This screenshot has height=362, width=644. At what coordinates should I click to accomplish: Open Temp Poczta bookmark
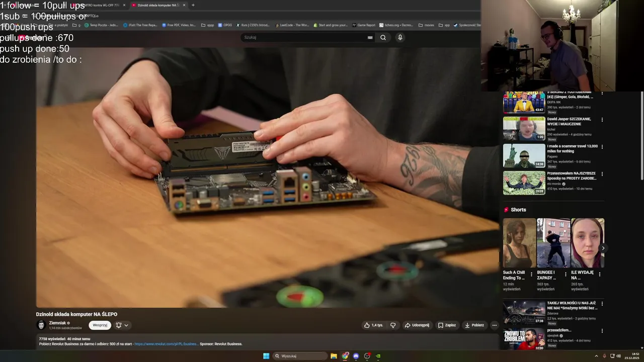click(x=101, y=25)
